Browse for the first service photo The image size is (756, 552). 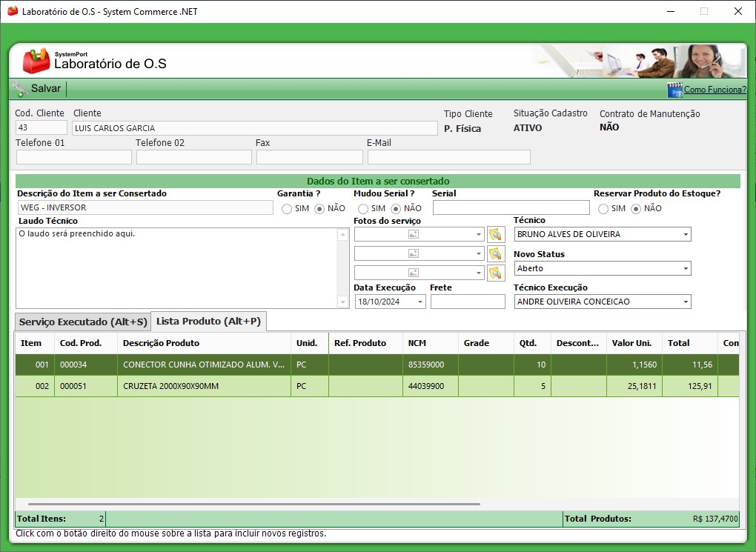tap(496, 234)
